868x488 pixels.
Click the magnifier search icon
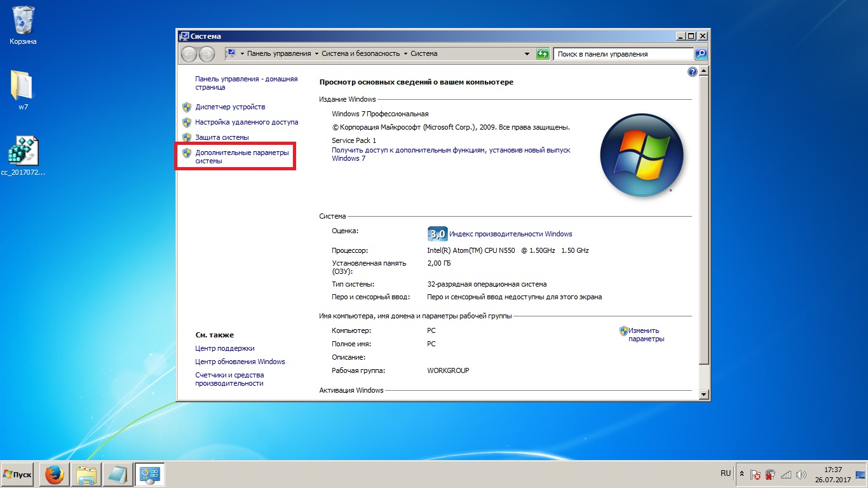pos(701,54)
